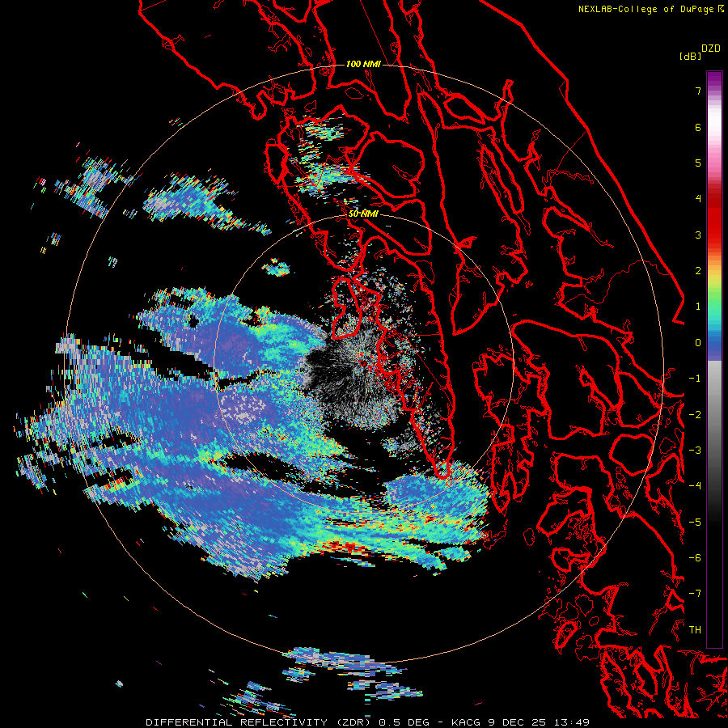
Task: Click the 6 value on the scale
Action: (698, 127)
